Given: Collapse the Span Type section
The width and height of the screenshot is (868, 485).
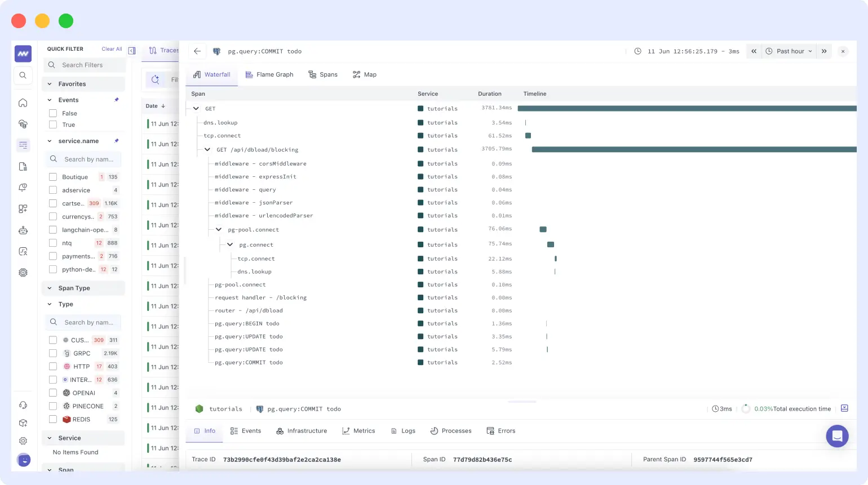Looking at the screenshot, I should (50, 288).
